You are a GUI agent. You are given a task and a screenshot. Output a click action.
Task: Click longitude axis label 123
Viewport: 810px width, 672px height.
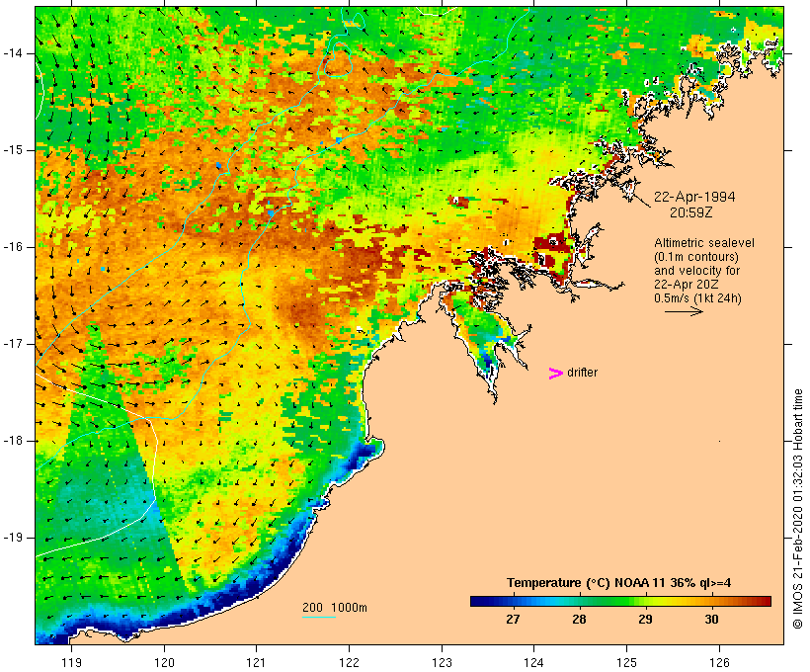pos(442,662)
